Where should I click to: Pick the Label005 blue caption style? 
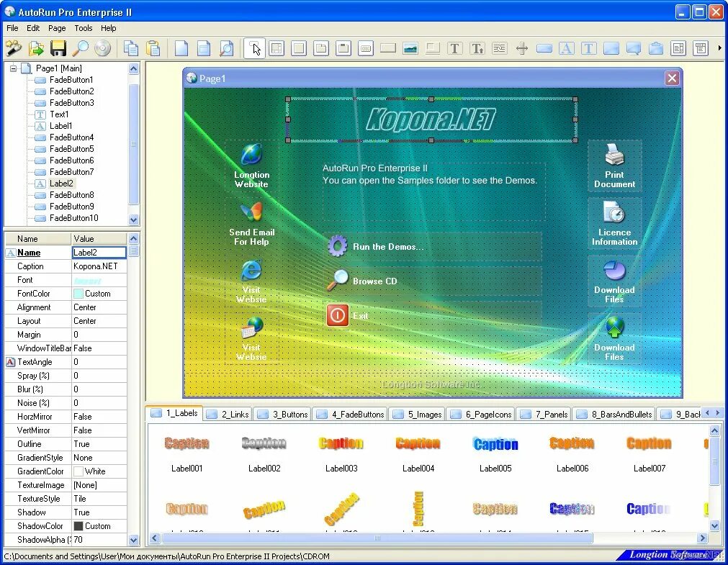(495, 444)
